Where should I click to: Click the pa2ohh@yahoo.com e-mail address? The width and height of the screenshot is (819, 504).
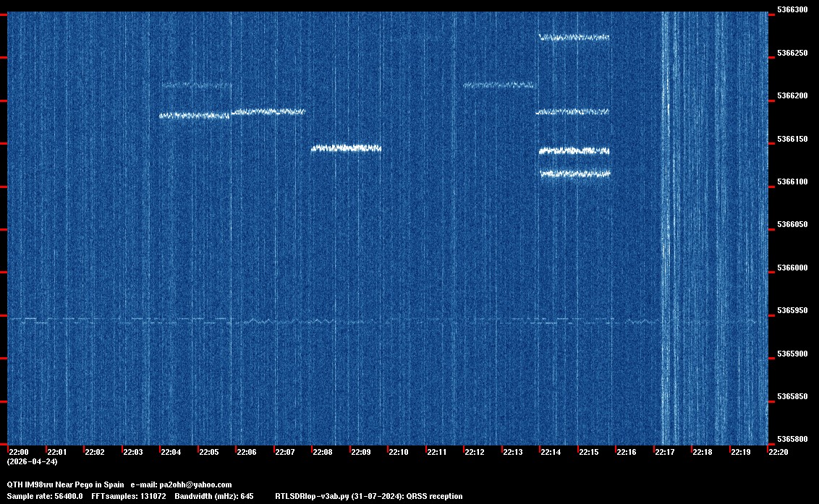195,485
